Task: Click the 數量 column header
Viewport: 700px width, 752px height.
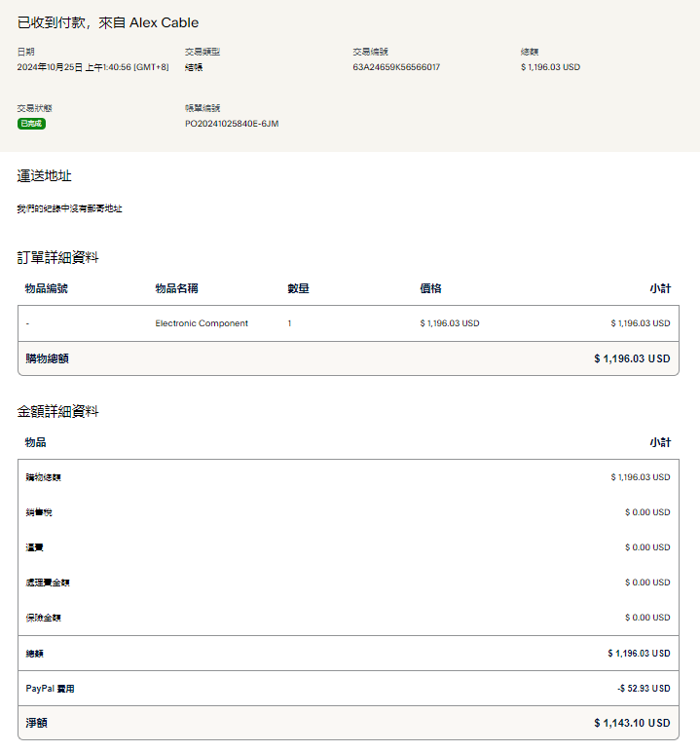Action: [298, 289]
